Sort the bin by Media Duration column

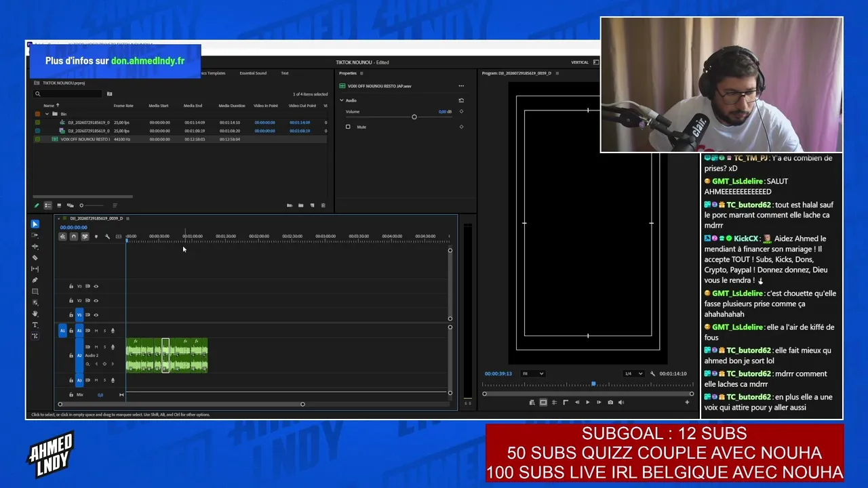click(x=232, y=106)
